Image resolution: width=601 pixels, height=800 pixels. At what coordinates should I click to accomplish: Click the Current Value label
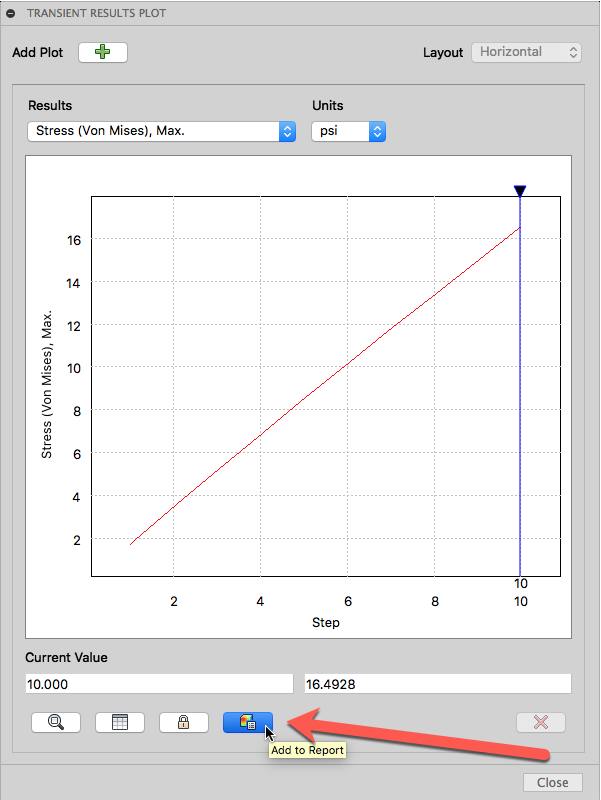tap(66, 657)
